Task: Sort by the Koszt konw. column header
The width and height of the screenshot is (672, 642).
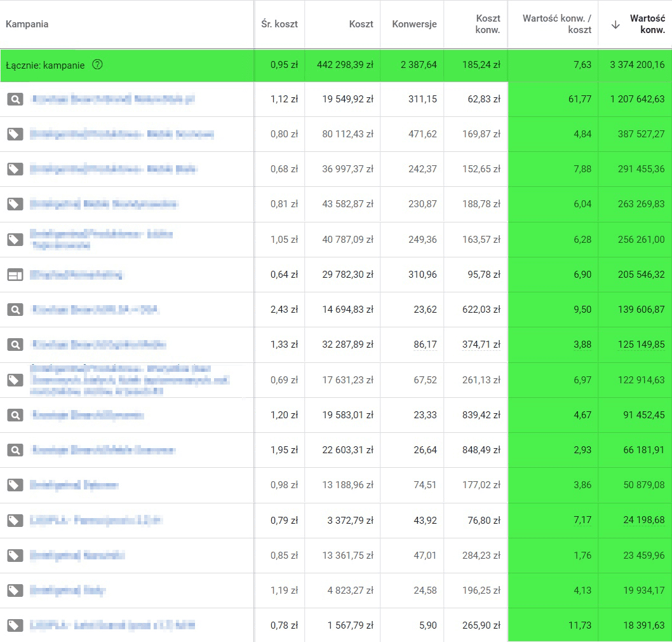Action: (488, 24)
